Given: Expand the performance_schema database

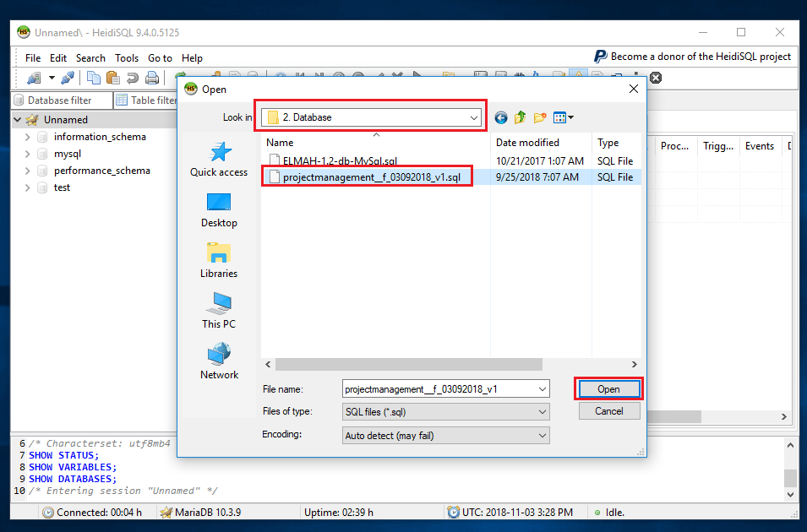Looking at the screenshot, I should [x=28, y=171].
